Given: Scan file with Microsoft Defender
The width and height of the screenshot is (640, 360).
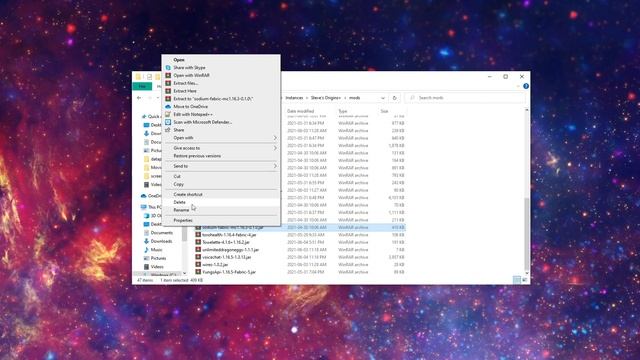Looking at the screenshot, I should pos(202,122).
